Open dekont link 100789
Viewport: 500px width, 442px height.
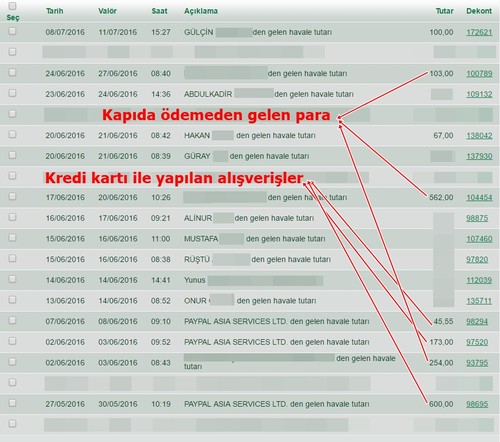(479, 74)
